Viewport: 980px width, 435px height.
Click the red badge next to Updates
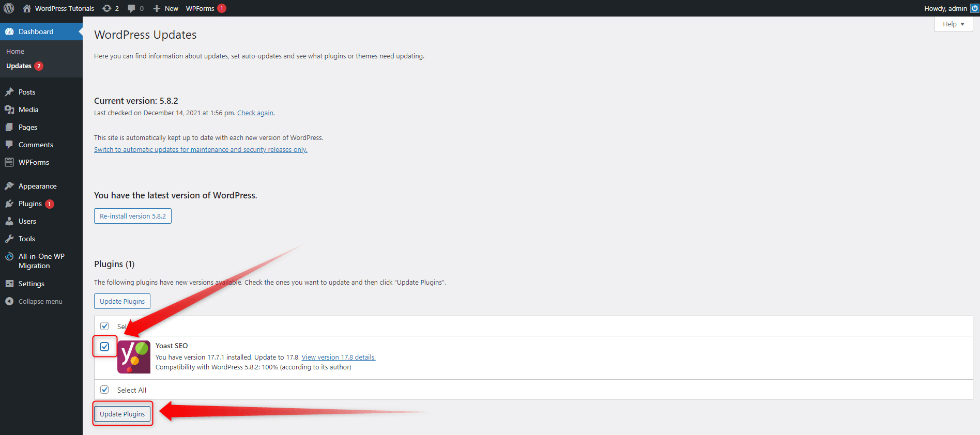tap(39, 66)
